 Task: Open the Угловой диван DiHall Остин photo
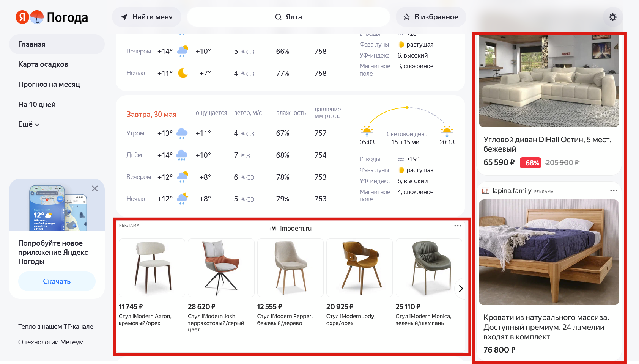coord(549,81)
